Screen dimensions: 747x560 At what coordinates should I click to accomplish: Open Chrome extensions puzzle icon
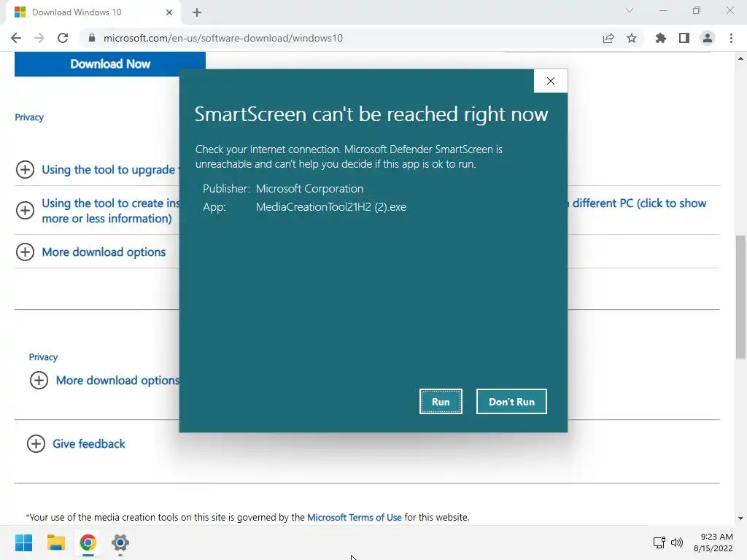[660, 38]
